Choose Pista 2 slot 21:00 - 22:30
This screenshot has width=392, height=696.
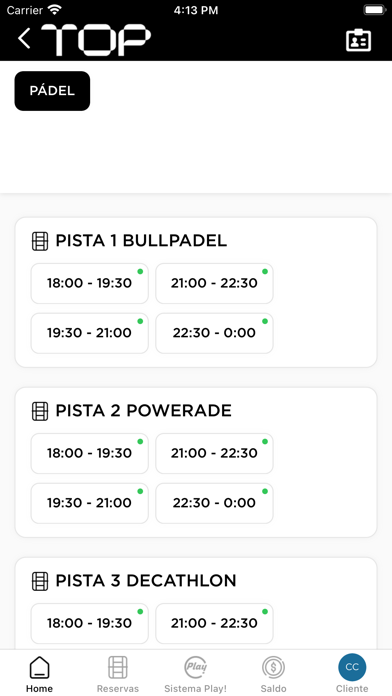[214, 453]
